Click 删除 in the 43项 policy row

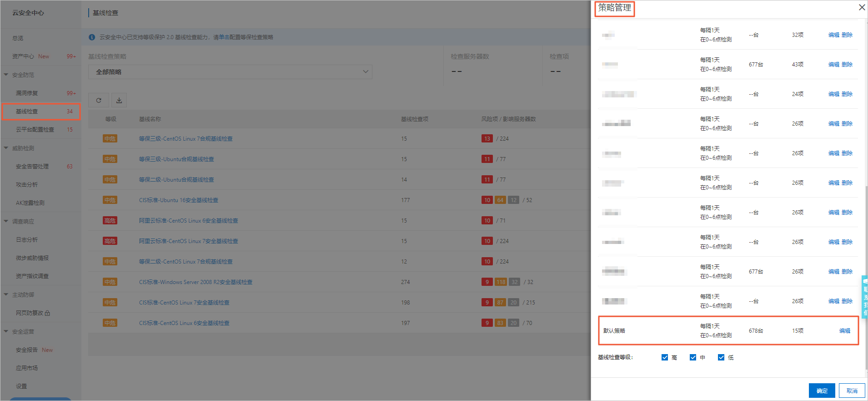[847, 65]
